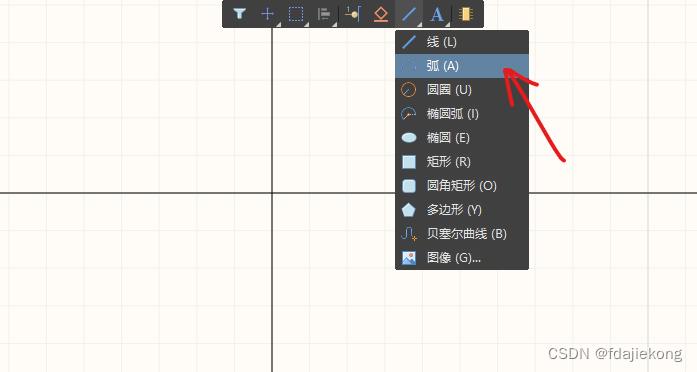Select 圆角矩形 (O) rounded rectangle
The width and height of the screenshot is (697, 372).
tap(462, 186)
